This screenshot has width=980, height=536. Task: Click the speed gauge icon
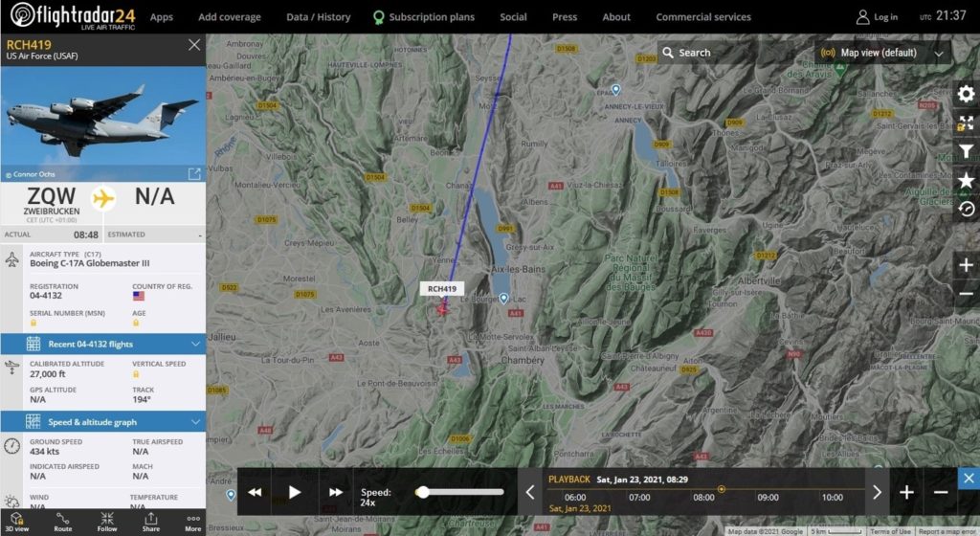(x=11, y=446)
